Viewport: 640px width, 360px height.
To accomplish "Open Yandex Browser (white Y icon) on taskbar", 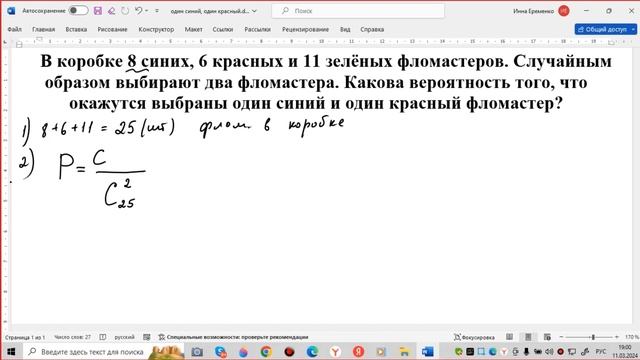I will 335,351.
